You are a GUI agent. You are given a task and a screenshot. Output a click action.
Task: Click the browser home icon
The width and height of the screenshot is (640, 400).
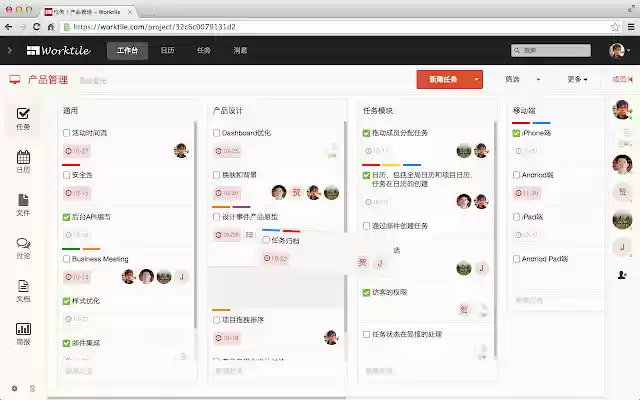(x=51, y=27)
